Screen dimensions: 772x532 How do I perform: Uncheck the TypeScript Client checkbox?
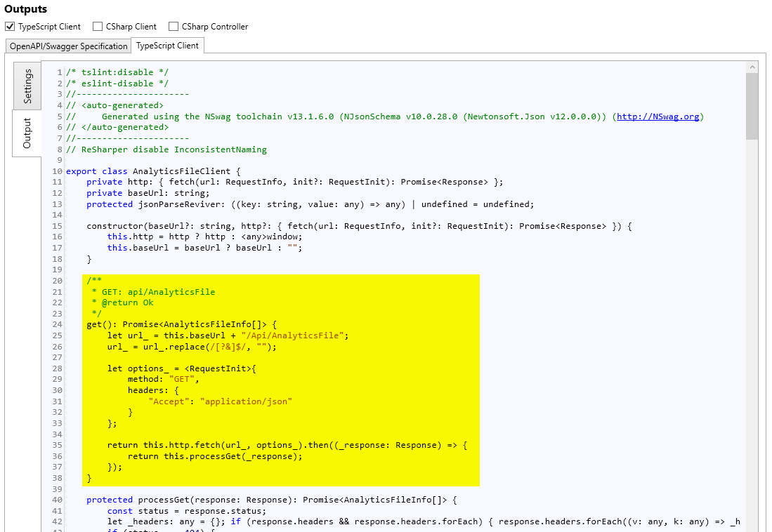click(x=10, y=27)
